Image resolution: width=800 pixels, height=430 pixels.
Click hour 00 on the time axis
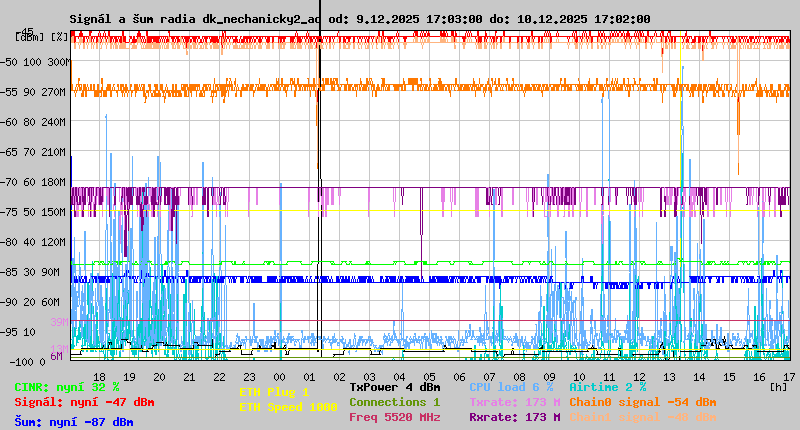(x=281, y=376)
